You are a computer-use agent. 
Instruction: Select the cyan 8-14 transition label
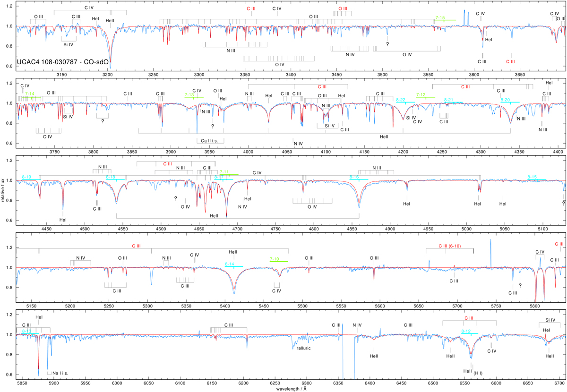pos(230,264)
